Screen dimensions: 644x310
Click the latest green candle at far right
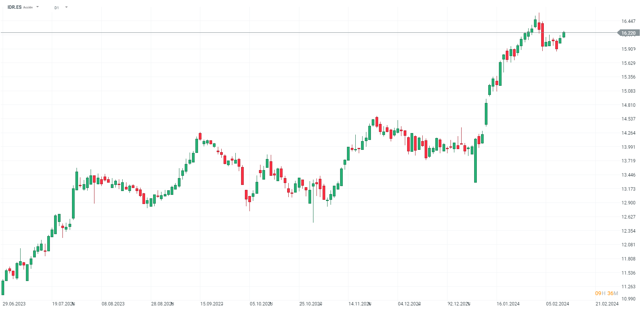click(x=564, y=35)
